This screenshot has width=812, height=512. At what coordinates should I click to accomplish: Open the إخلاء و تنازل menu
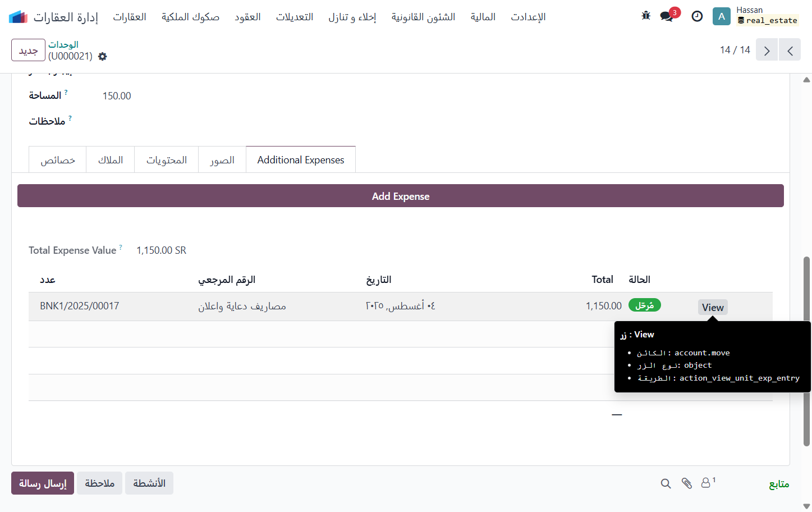(352, 17)
